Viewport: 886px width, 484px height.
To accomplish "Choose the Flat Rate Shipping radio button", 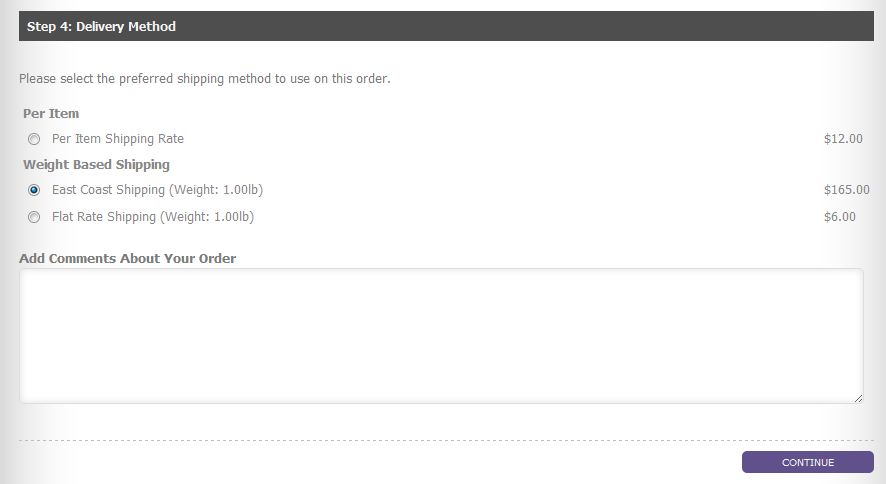I will 34,217.
